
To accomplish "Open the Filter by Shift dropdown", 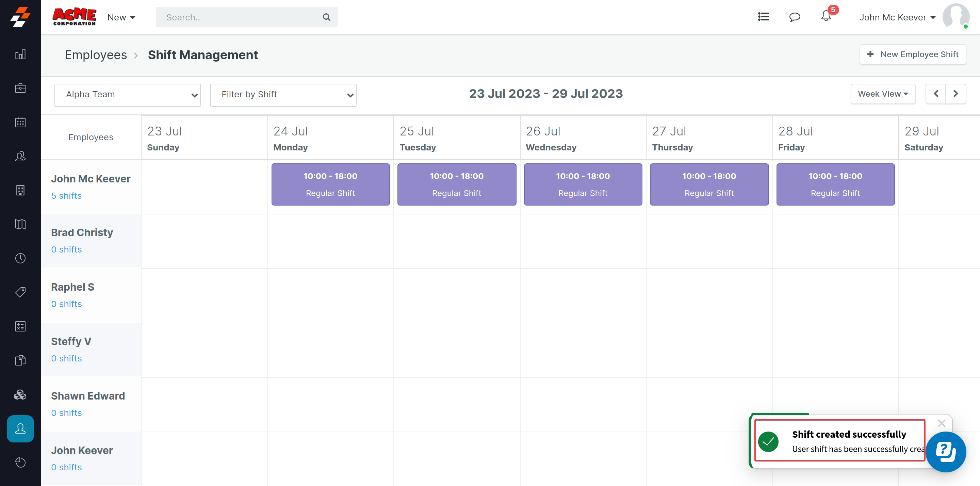I will pos(283,95).
